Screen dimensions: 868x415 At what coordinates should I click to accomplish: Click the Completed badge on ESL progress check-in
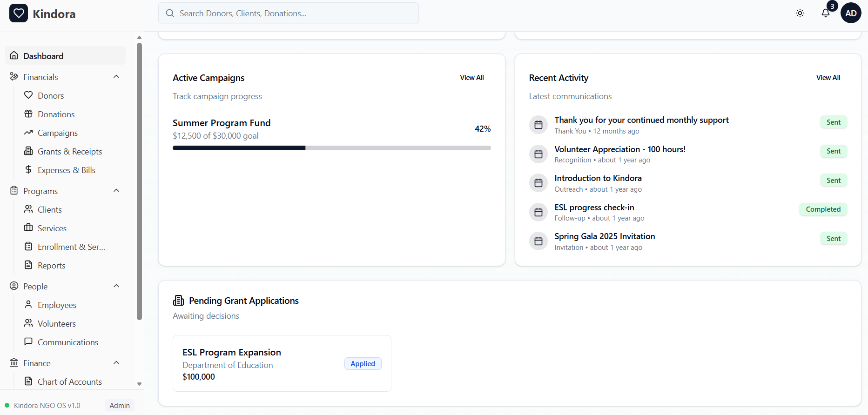[x=823, y=209]
